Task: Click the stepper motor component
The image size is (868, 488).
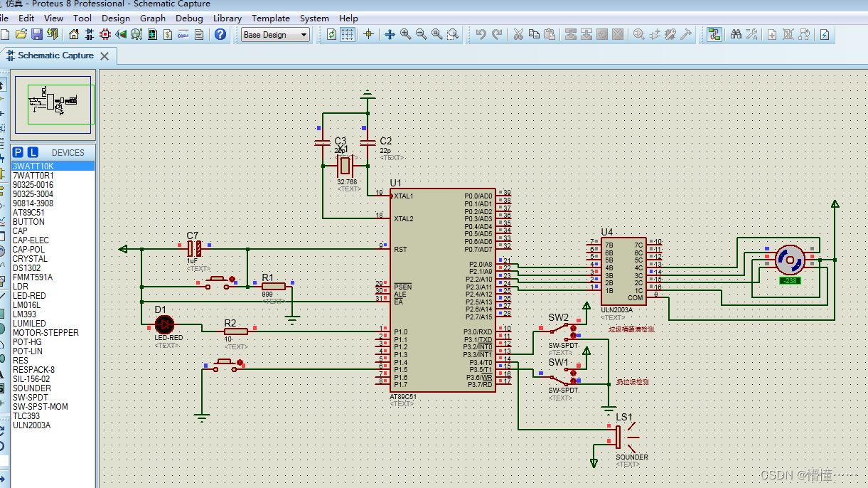Action: coord(789,260)
